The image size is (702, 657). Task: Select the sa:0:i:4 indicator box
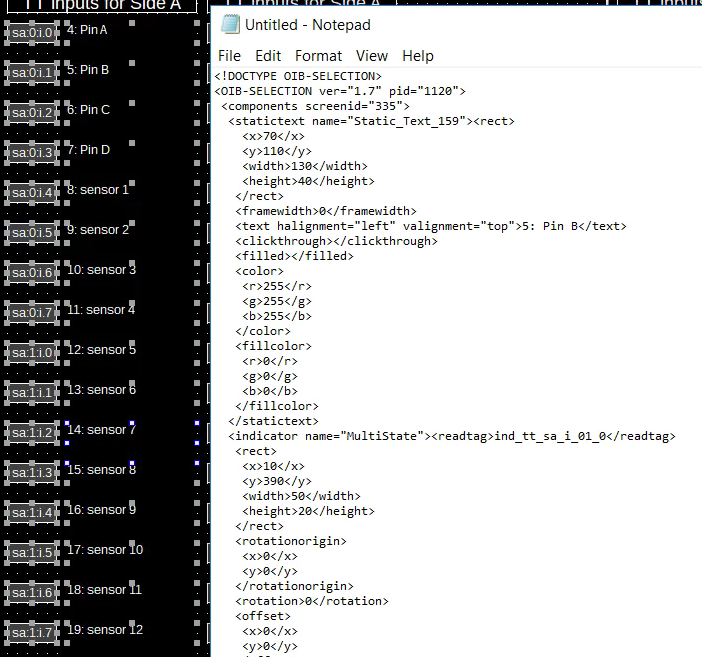33,192
